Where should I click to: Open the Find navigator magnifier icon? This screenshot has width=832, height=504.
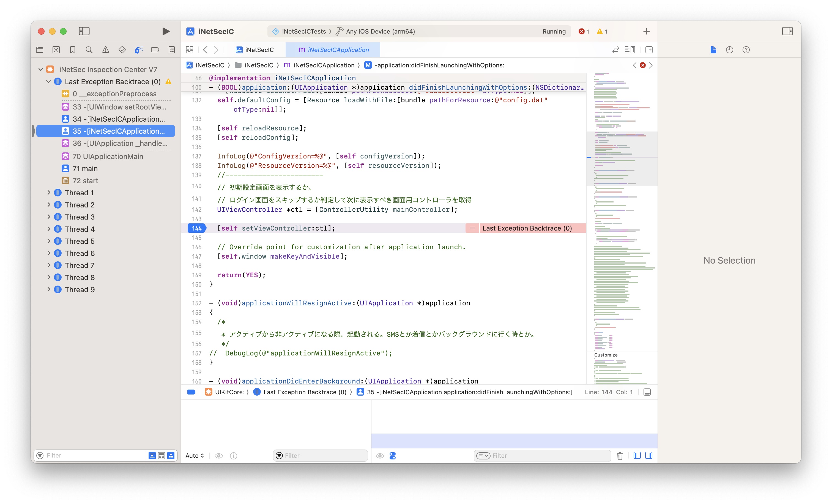(89, 50)
